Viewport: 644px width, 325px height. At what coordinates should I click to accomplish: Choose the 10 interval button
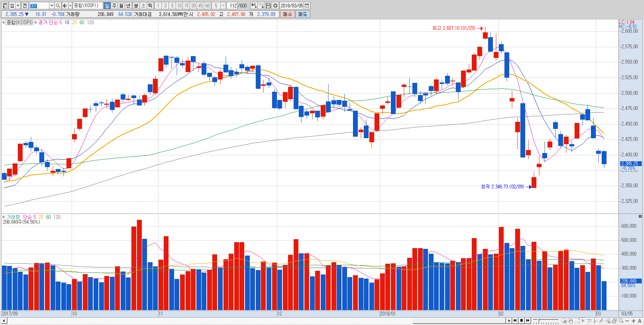(179, 6)
